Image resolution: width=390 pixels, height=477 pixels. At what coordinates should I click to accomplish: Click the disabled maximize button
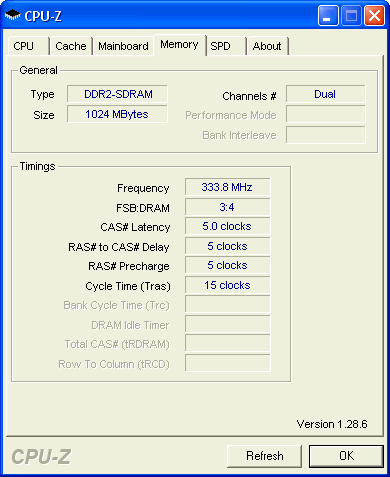coord(351,16)
